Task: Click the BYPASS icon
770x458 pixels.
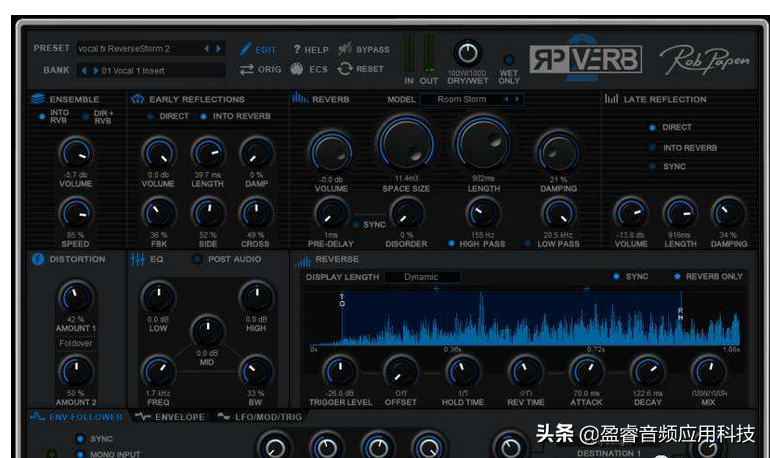Action: tap(345, 49)
